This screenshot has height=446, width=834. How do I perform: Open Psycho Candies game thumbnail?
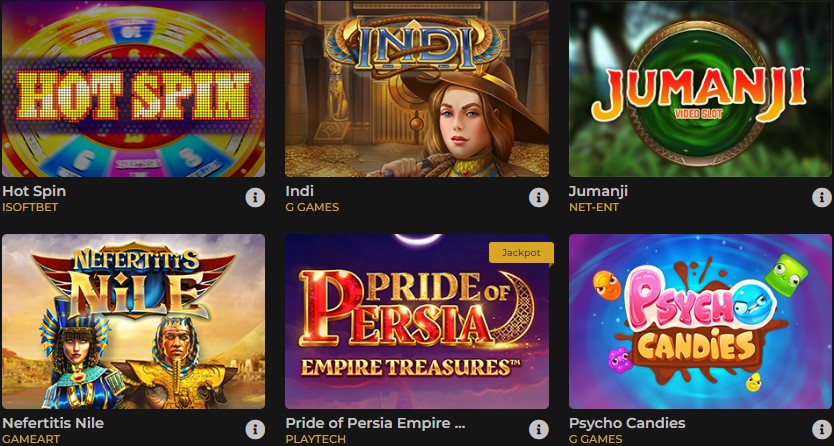(x=700, y=321)
